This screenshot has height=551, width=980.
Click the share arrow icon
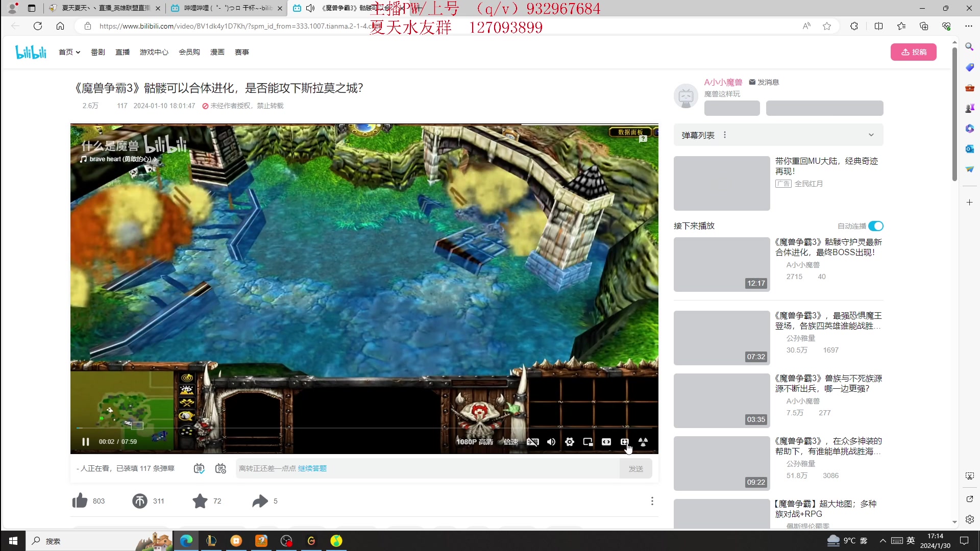coord(260,501)
